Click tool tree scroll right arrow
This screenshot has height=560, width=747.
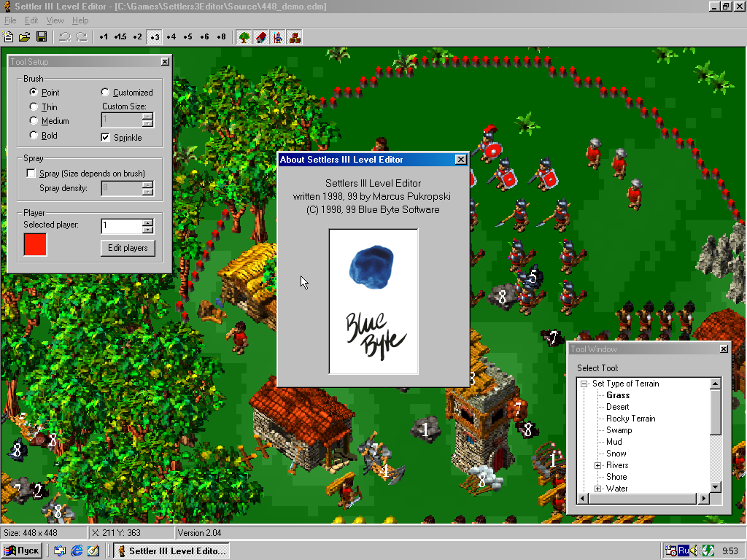[704, 498]
